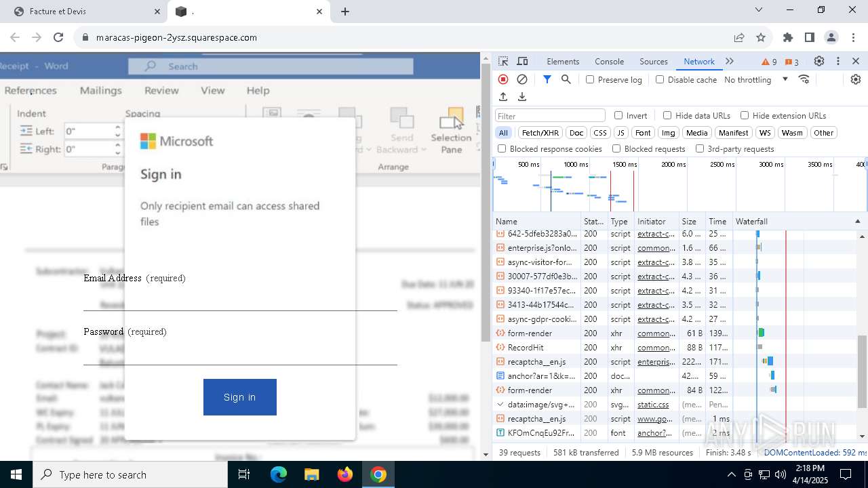Viewport: 868px width, 488px height.
Task: Filter requests by CSS type
Action: click(x=600, y=133)
